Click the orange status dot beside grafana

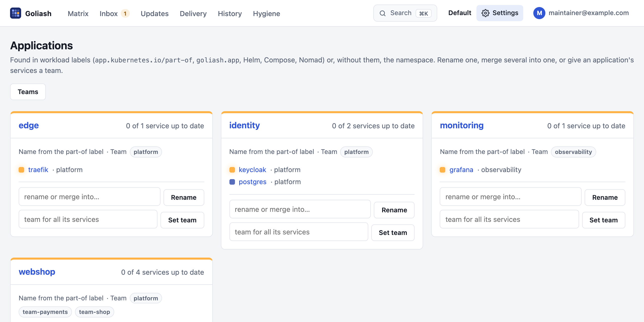click(x=442, y=170)
